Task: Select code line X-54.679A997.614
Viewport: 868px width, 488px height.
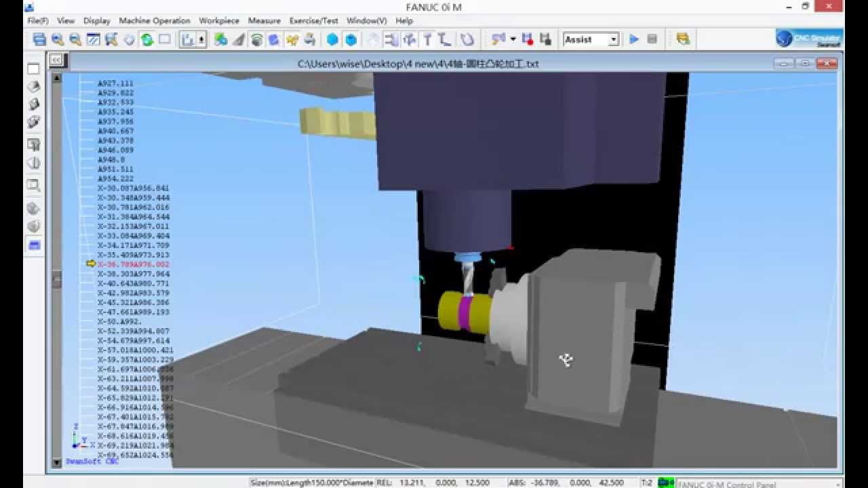Action: (134, 341)
